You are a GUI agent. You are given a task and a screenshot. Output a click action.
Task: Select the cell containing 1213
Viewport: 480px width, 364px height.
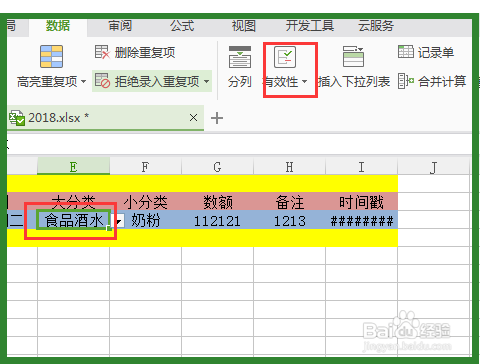pos(289,220)
